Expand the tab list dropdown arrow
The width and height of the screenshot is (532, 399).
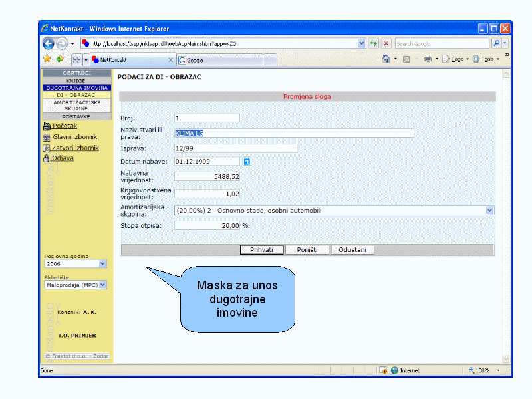86,60
